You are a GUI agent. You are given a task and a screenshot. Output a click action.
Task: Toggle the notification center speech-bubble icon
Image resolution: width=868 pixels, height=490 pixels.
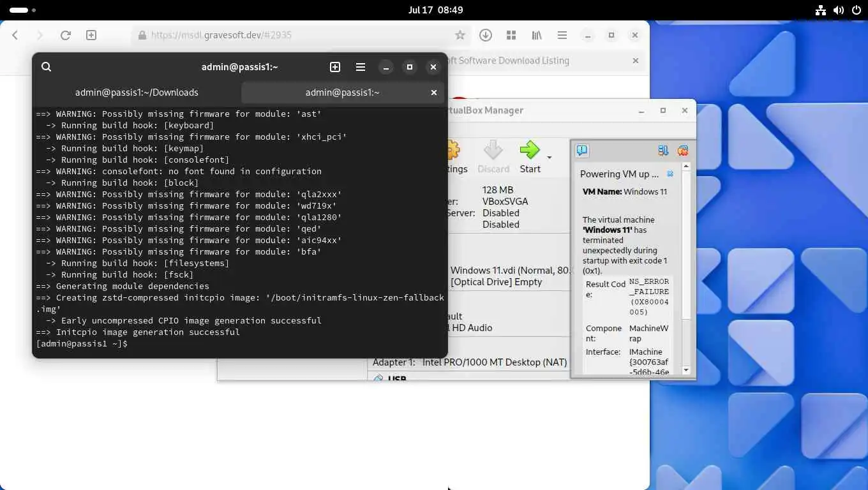click(582, 151)
